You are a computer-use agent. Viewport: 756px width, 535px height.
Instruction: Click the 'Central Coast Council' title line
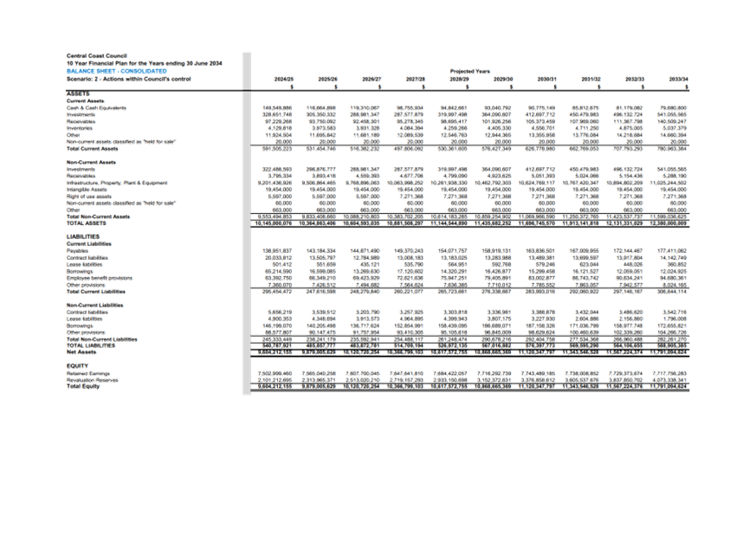tap(97, 56)
